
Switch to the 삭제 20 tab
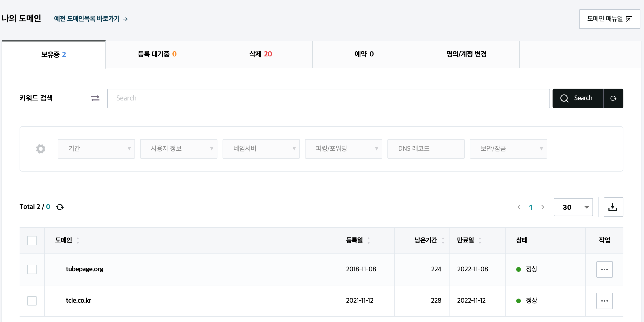[x=260, y=54]
